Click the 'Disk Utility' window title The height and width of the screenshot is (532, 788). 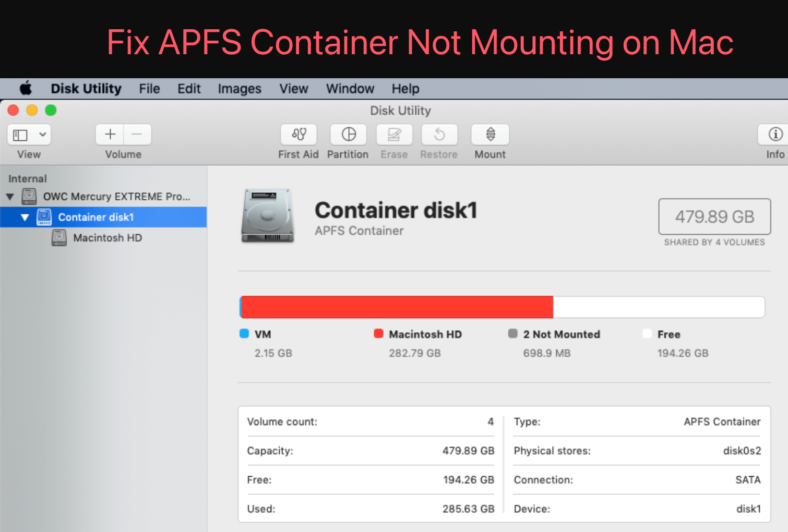[x=401, y=111]
